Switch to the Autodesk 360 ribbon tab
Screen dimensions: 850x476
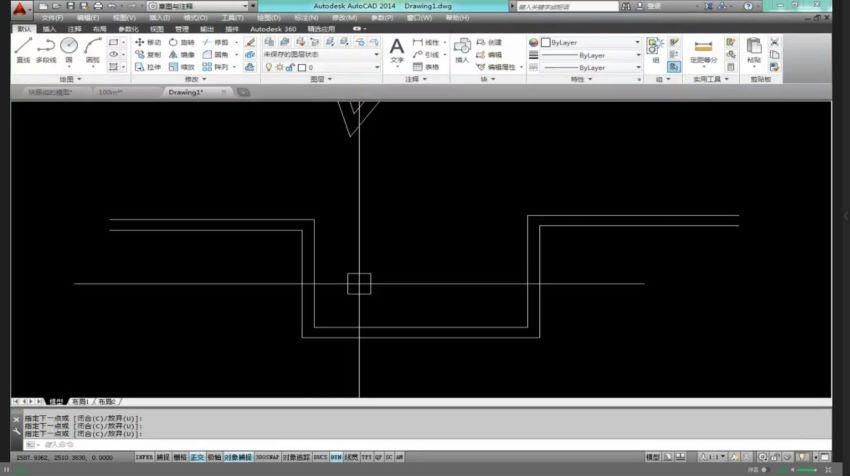coord(273,29)
